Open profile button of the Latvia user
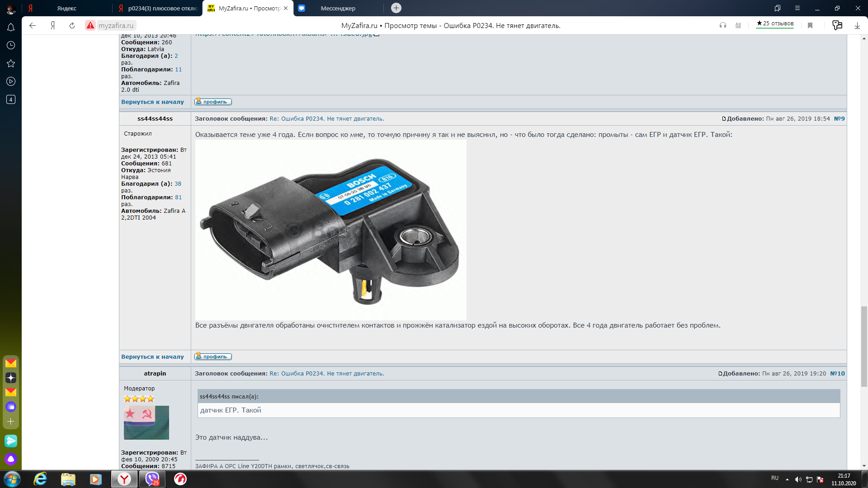868x488 pixels. pos(213,102)
